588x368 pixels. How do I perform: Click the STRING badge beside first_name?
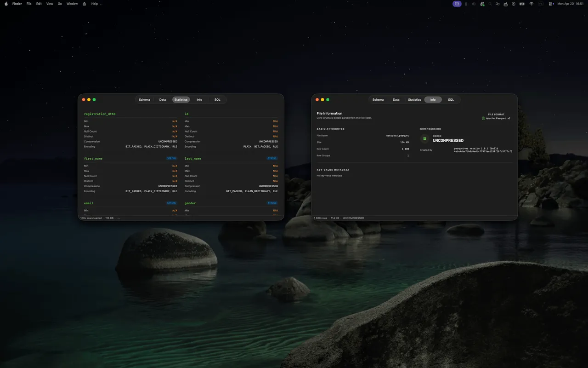pyautogui.click(x=171, y=158)
